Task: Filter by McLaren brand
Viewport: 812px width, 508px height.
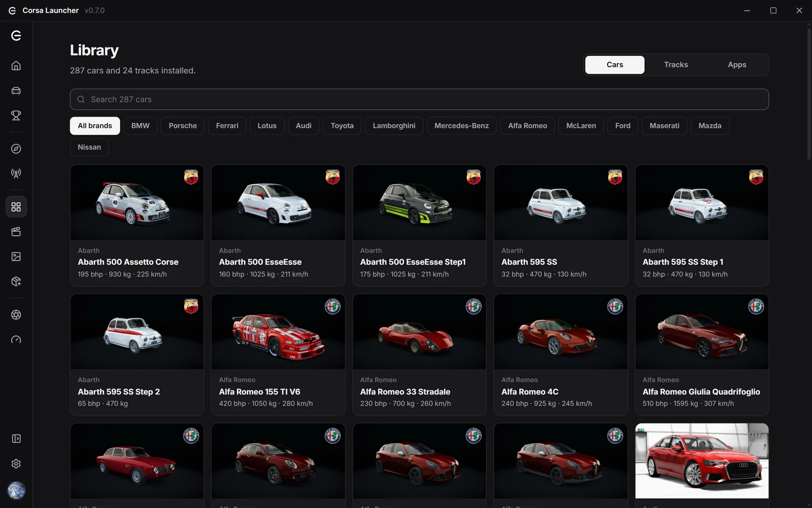Action: click(581, 126)
